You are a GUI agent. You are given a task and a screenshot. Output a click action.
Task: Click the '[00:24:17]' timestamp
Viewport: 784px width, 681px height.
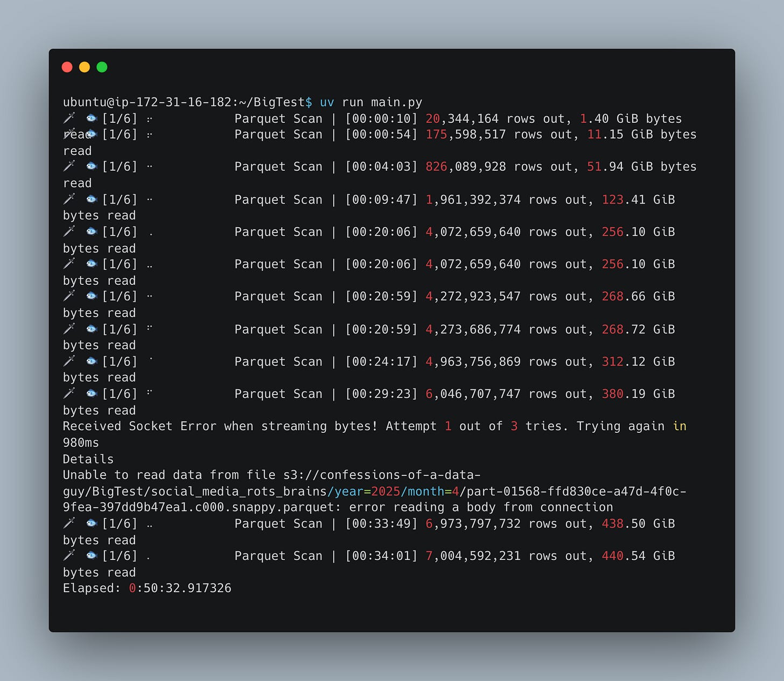[382, 362]
